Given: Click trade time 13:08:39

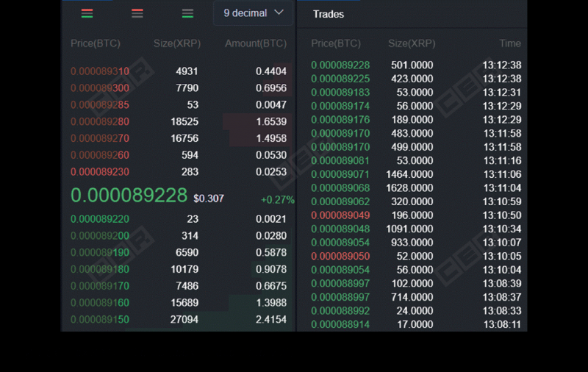Looking at the screenshot, I should click(x=502, y=284).
